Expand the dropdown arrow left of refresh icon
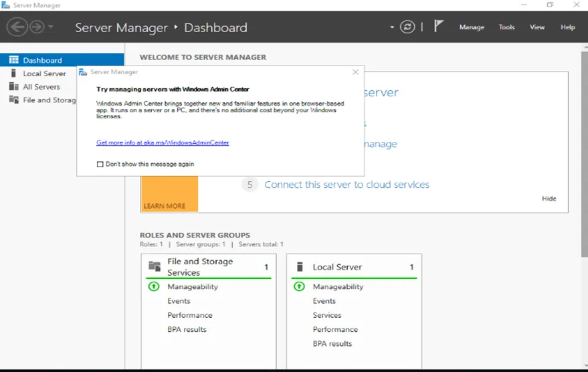The height and width of the screenshot is (372, 588). (x=393, y=27)
